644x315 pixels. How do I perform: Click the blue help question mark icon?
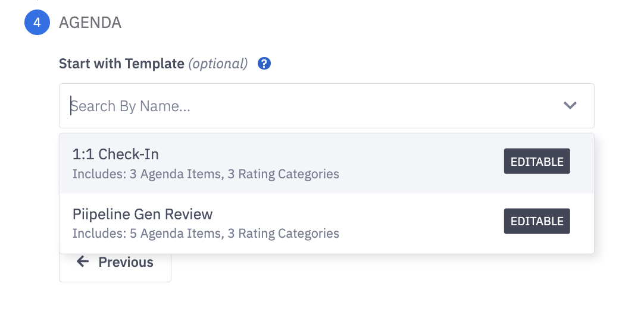[x=264, y=64]
